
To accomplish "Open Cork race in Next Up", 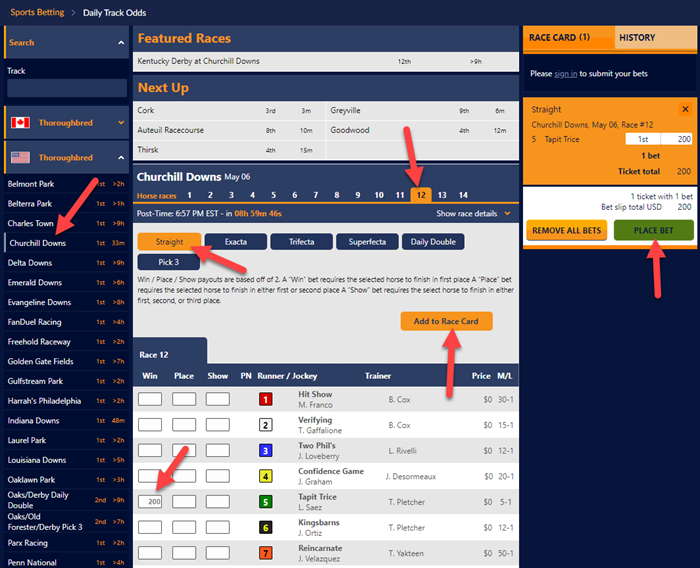I will pos(229,110).
